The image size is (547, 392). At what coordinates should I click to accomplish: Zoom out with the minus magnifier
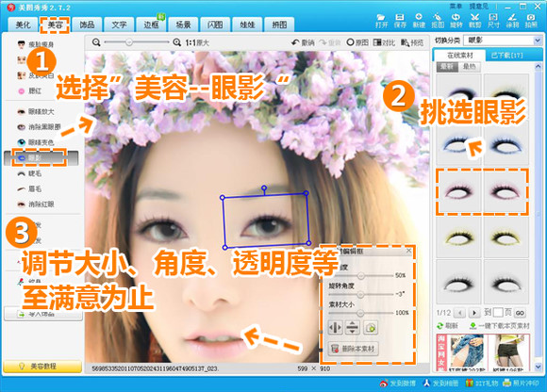click(96, 42)
